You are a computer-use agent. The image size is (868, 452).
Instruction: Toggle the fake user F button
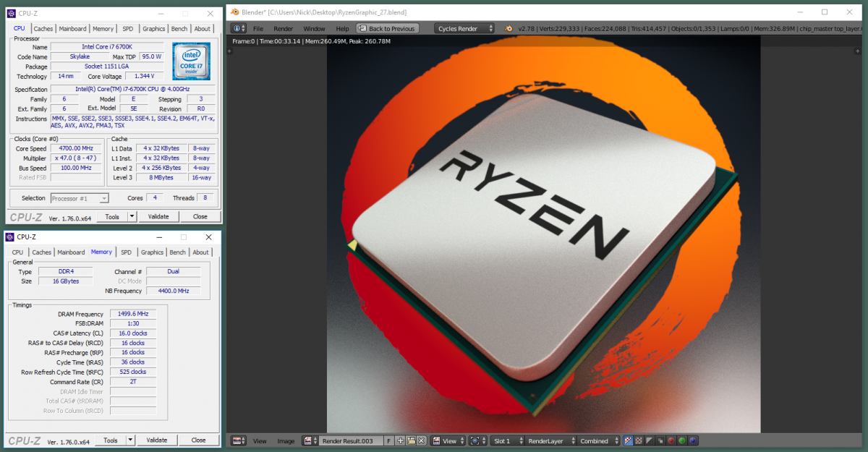[x=389, y=440]
